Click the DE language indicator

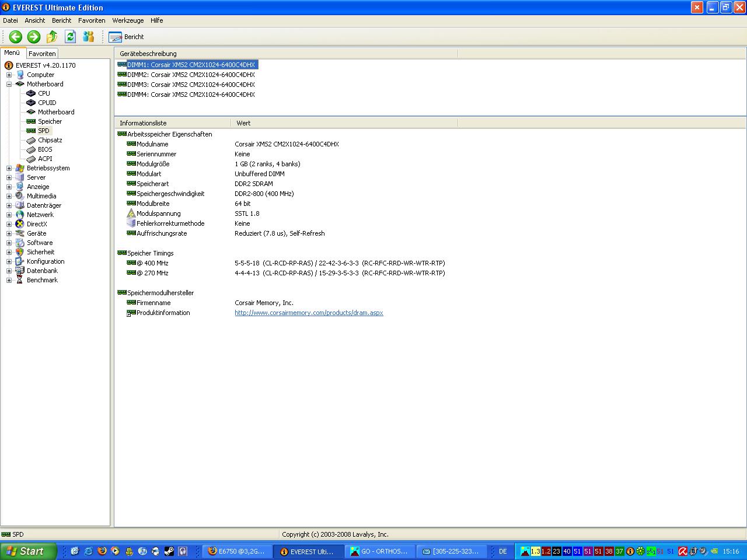[x=502, y=551]
